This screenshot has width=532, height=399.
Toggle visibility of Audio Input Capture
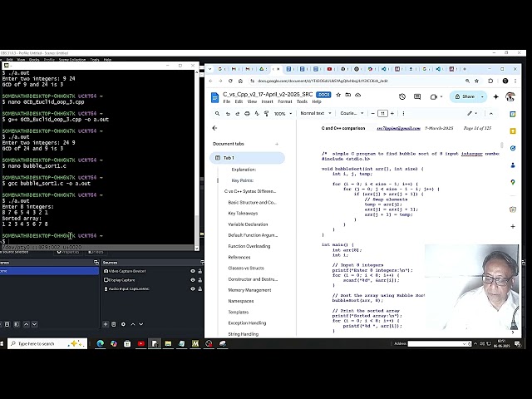[193, 288]
